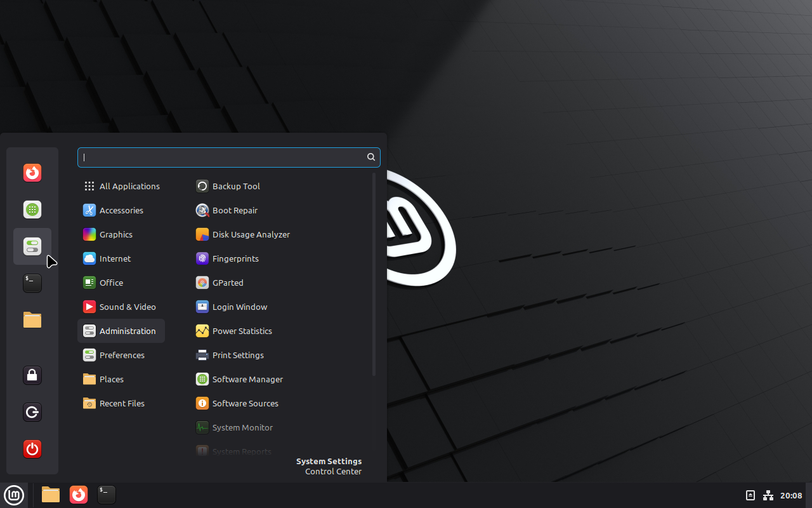Launch Software Manager from the favorites sidebar
Image resolution: width=812 pixels, height=508 pixels.
[32, 210]
